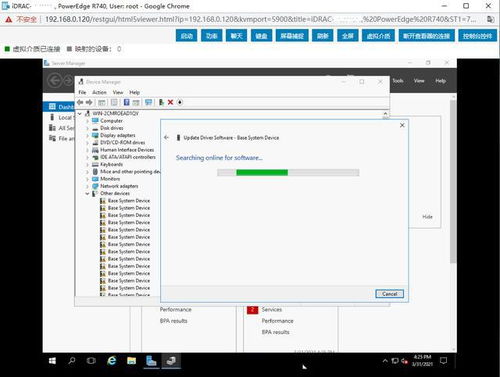The width and height of the screenshot is (500, 377).
Task: Toggle the console tree toolbar icon
Action: click(102, 102)
